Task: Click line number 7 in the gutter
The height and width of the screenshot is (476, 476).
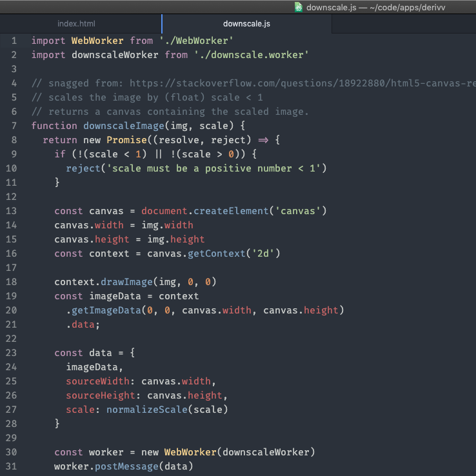Action: (14, 126)
